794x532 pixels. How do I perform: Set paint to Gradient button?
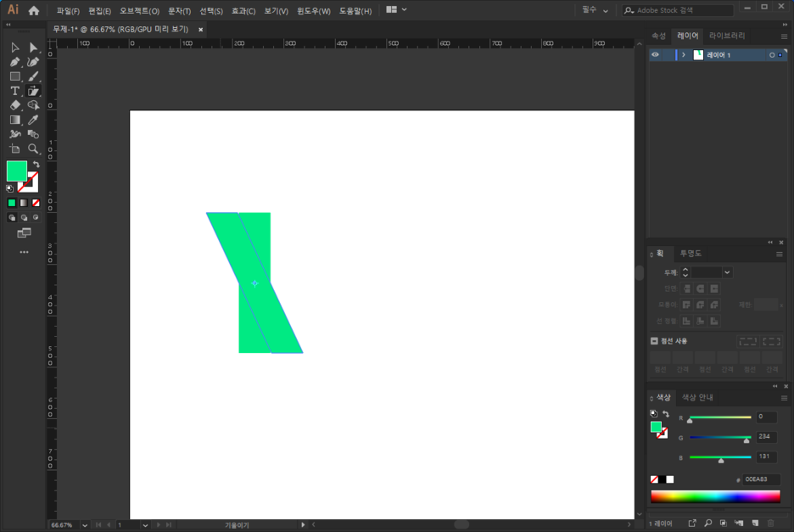24,203
